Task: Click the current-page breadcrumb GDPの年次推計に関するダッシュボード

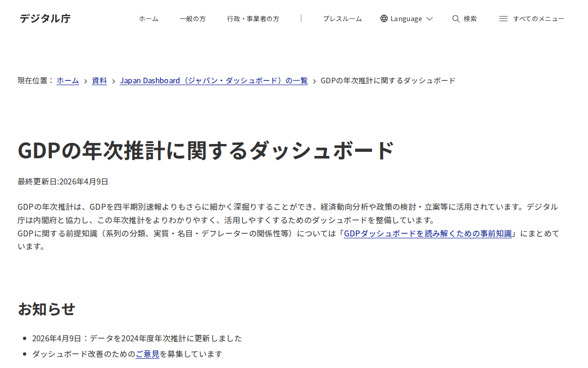Action: (388, 80)
